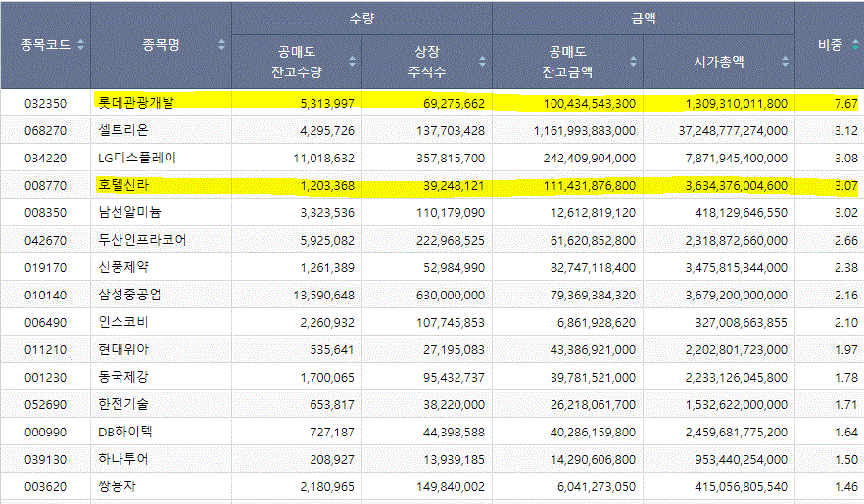864x504 pixels.
Task: Click listed shares value 630,000,000
Action: coord(451,296)
